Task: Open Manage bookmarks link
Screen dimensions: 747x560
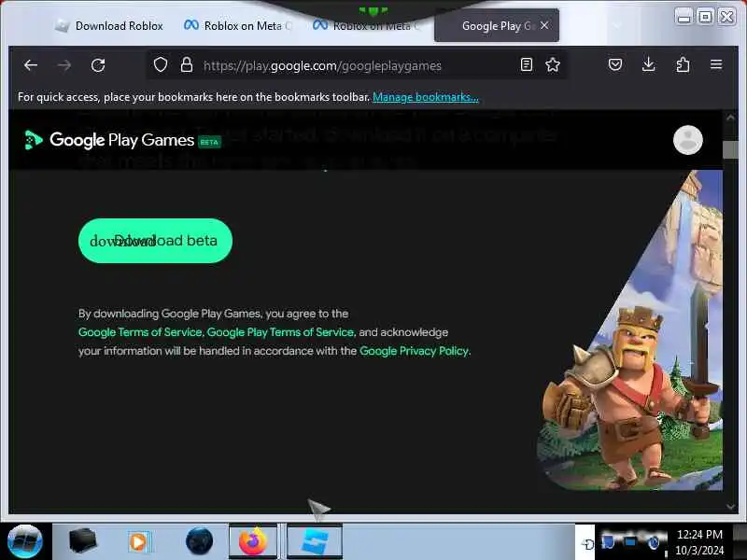Action: (426, 97)
